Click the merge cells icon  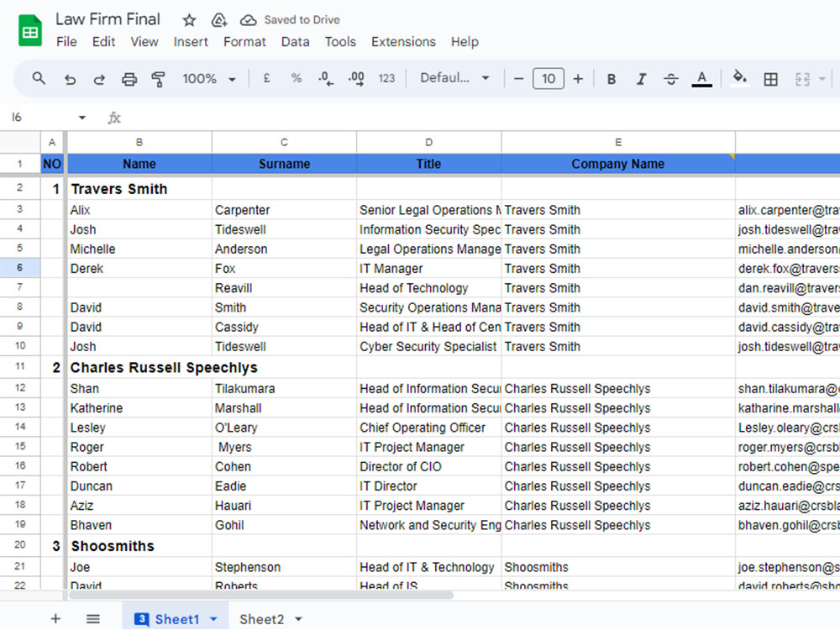802,79
